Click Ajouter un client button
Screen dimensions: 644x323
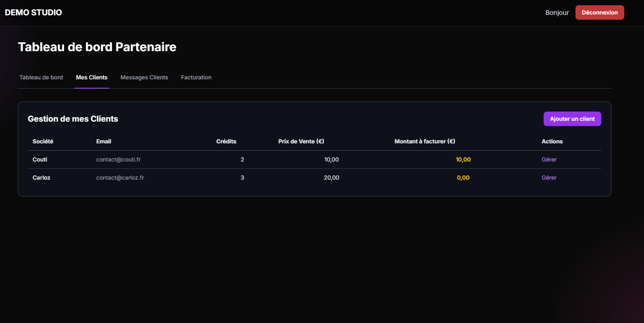coord(572,119)
